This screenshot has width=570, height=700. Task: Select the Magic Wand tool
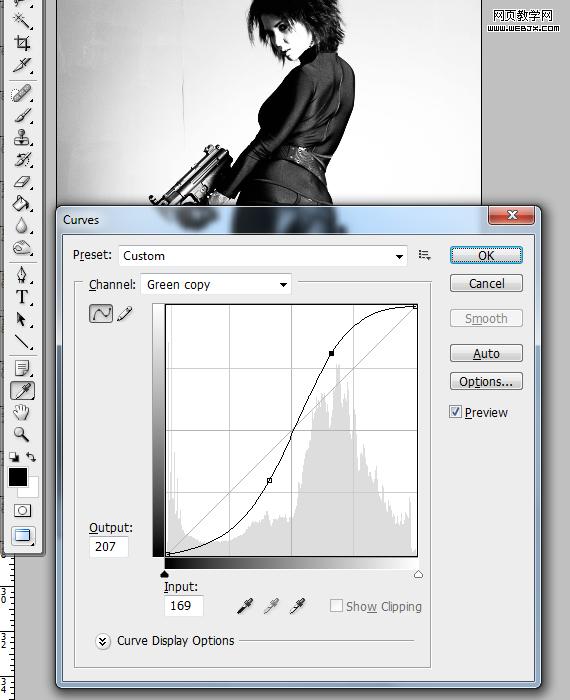click(21, 20)
